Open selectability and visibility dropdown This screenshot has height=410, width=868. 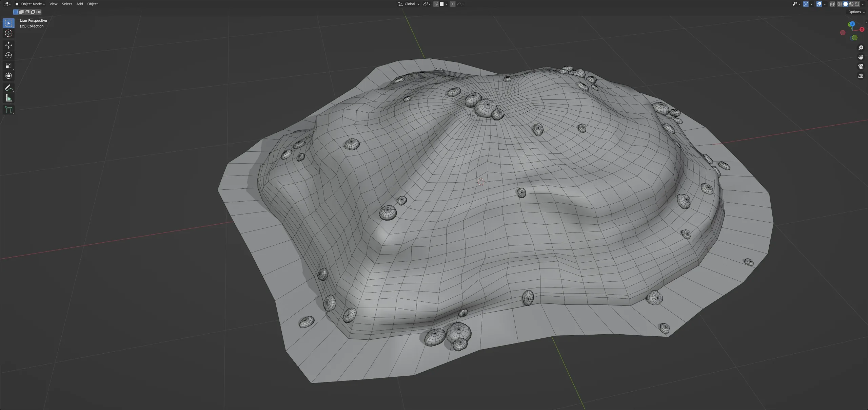pos(796,4)
